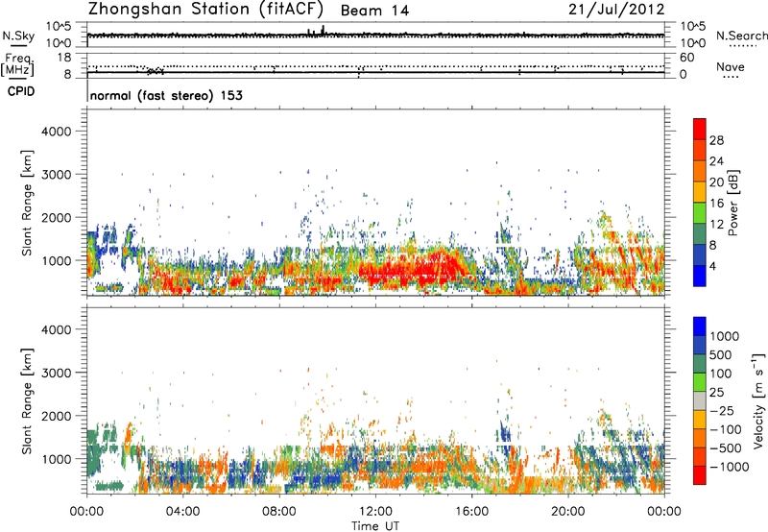Click the gray segment of the Velocity colorbar
768x532 pixels.
coord(700,401)
